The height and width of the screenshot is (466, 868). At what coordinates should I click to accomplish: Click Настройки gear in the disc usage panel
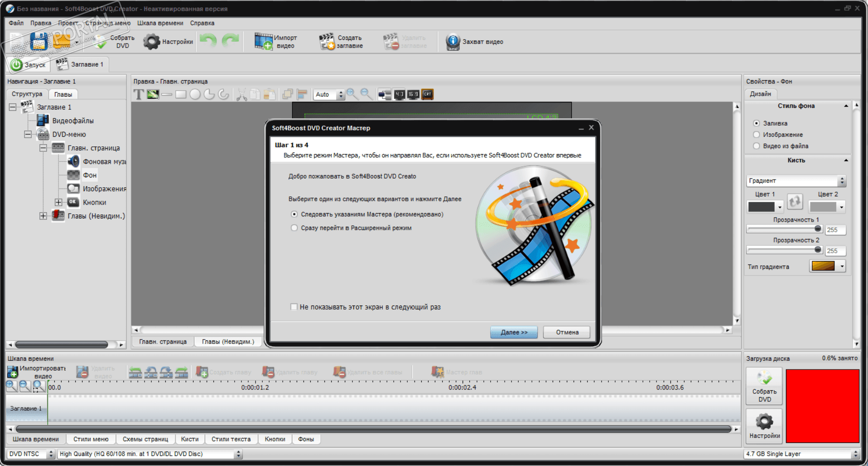pos(764,425)
